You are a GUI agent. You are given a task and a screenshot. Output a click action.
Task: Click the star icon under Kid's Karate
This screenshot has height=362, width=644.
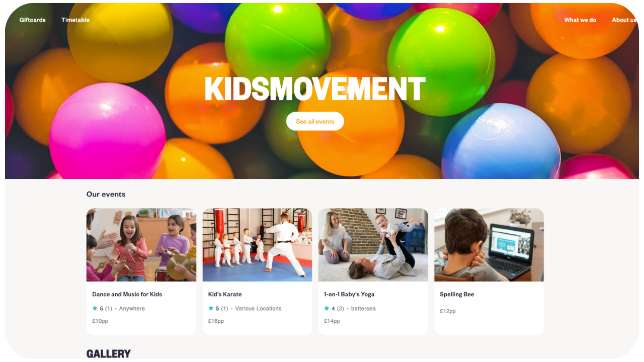(211, 308)
